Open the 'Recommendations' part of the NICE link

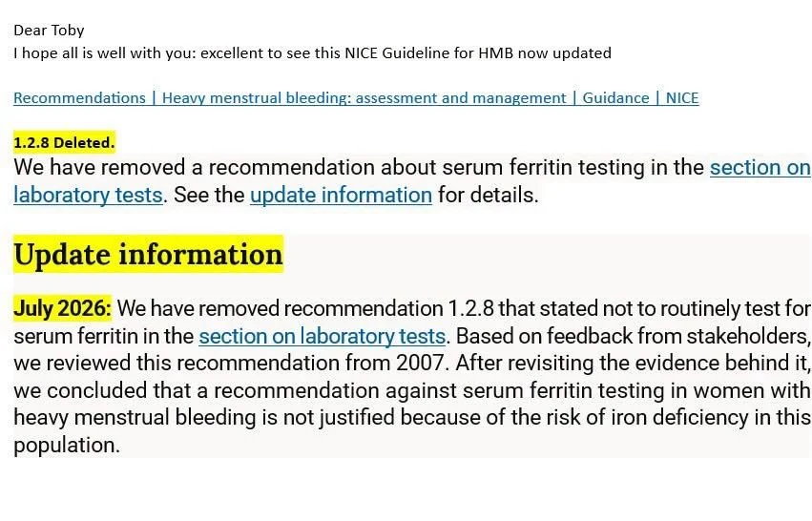pos(79,98)
